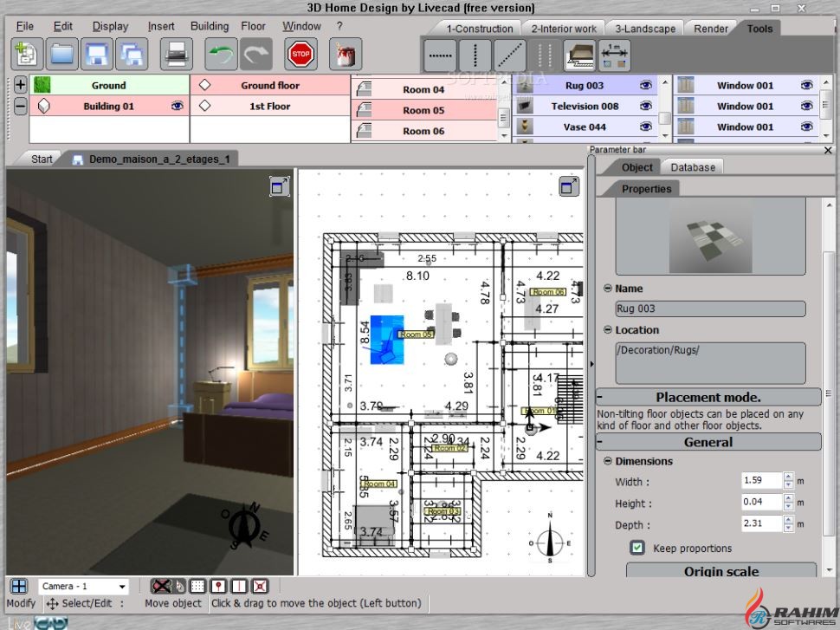This screenshot has height=630, width=840.
Task: Open the Database tab
Action: (x=693, y=167)
